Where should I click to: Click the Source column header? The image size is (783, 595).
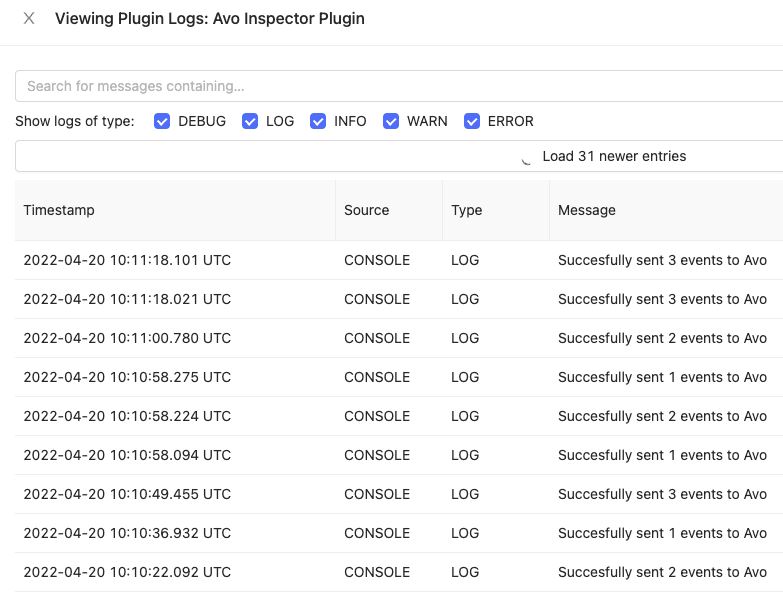(x=366, y=210)
